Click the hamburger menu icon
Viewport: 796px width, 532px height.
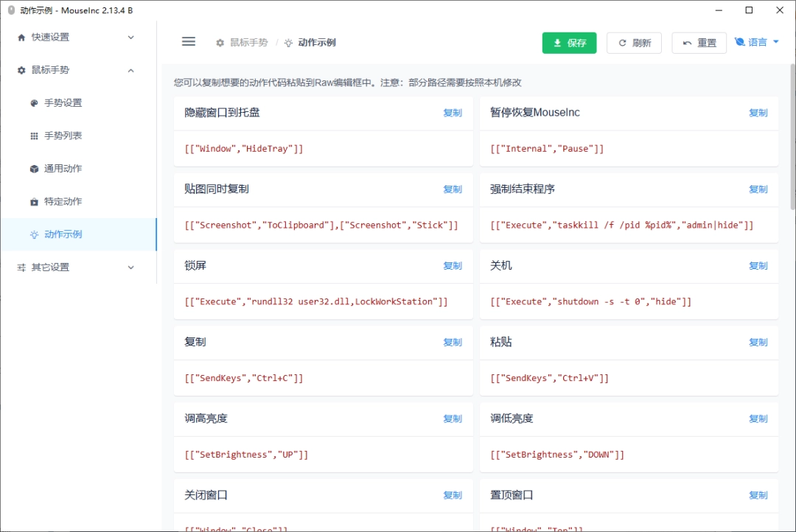(x=189, y=42)
